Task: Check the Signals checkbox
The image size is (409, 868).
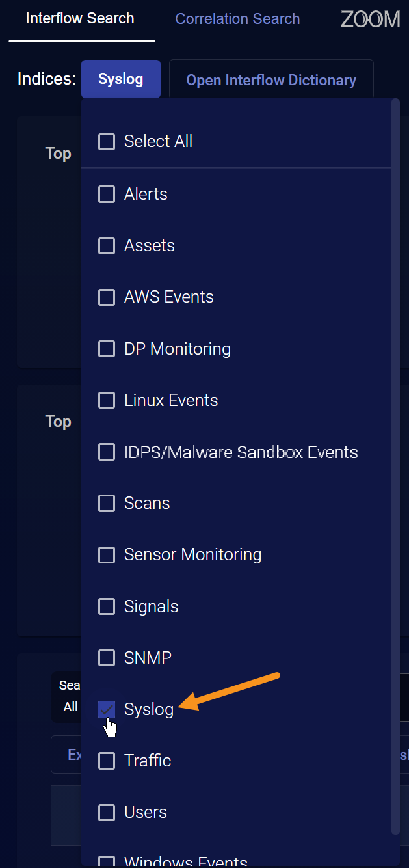Action: click(107, 606)
